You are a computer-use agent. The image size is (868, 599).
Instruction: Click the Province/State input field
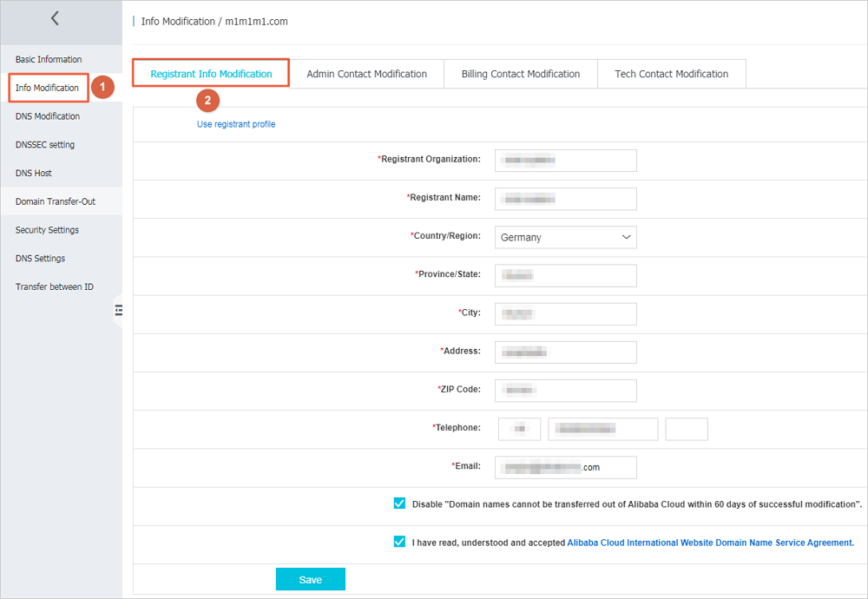pos(565,276)
